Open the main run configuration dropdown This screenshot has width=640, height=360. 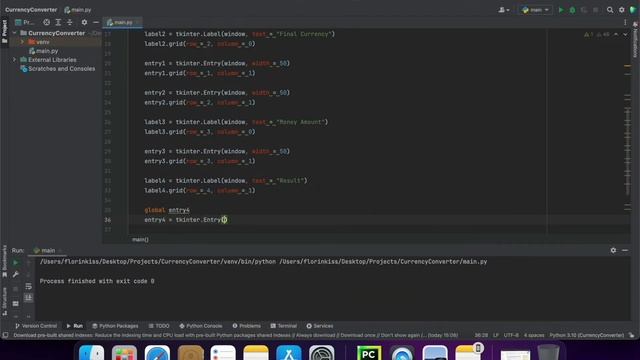click(x=536, y=10)
